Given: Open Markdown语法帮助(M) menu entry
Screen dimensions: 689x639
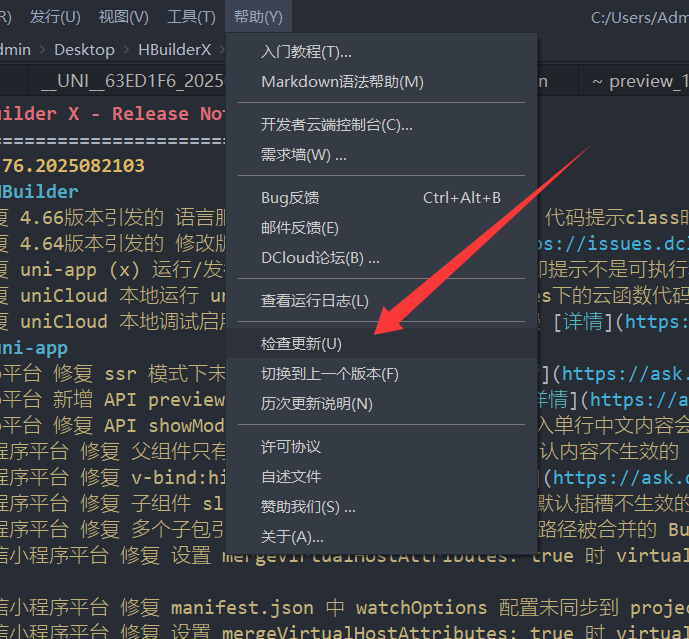Looking at the screenshot, I should pos(381,82).
